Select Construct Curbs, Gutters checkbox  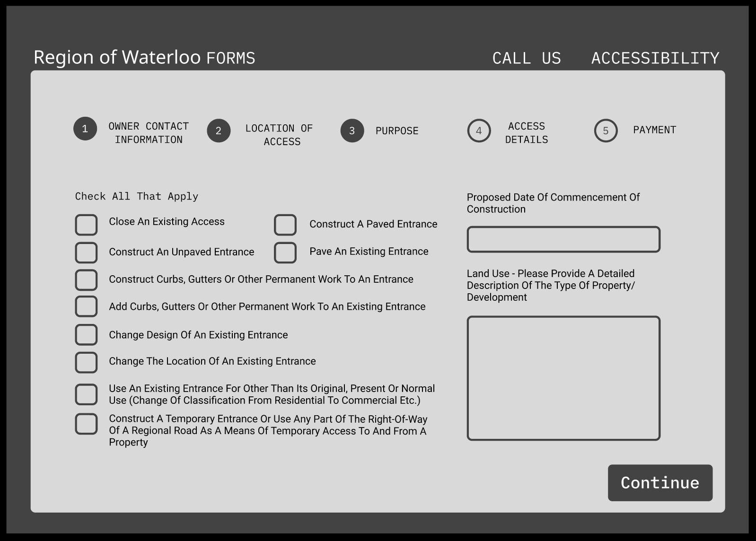86,280
